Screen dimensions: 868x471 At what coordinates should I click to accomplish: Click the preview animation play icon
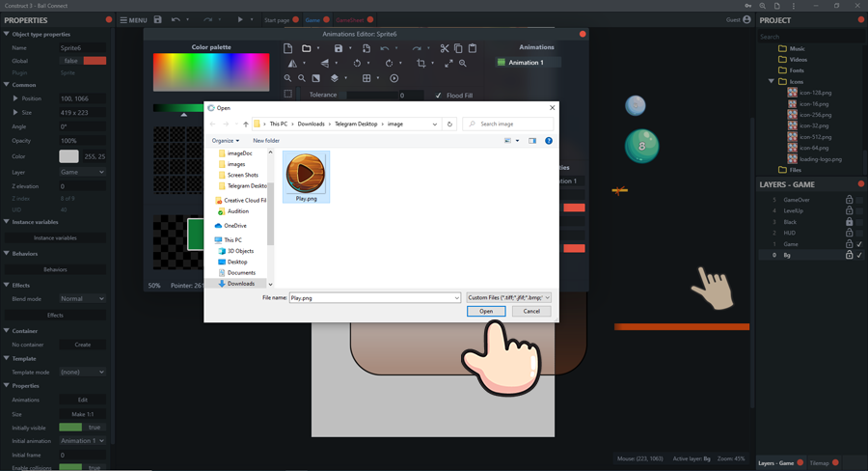pos(393,78)
